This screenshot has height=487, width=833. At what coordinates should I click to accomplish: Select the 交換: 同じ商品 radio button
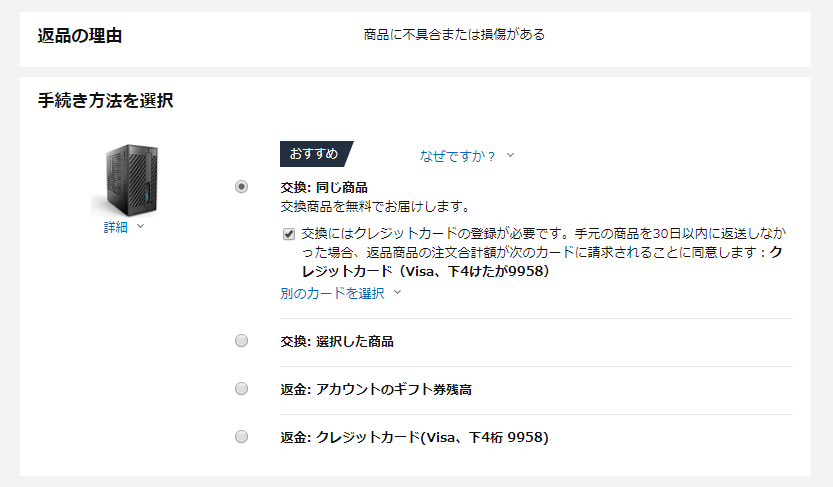241,187
